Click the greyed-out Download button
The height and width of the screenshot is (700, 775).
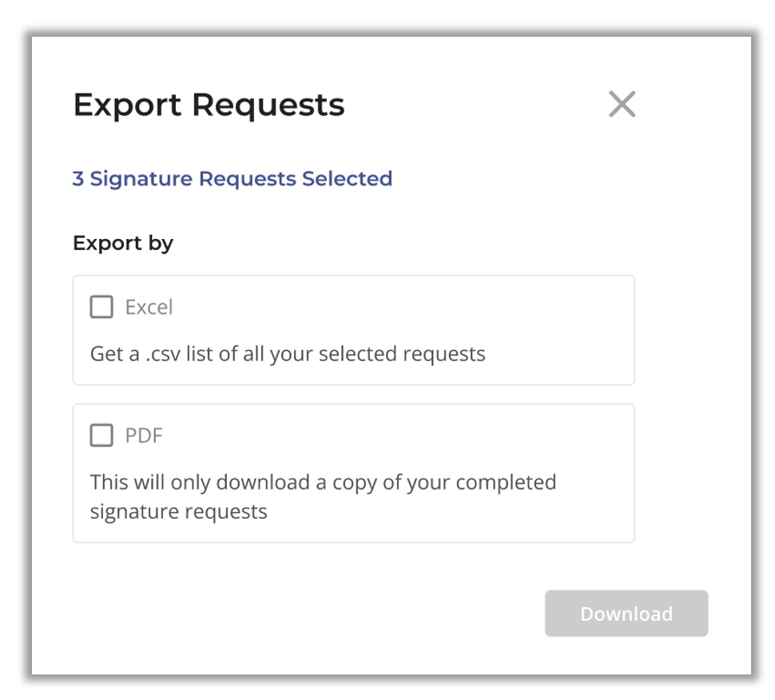click(626, 613)
